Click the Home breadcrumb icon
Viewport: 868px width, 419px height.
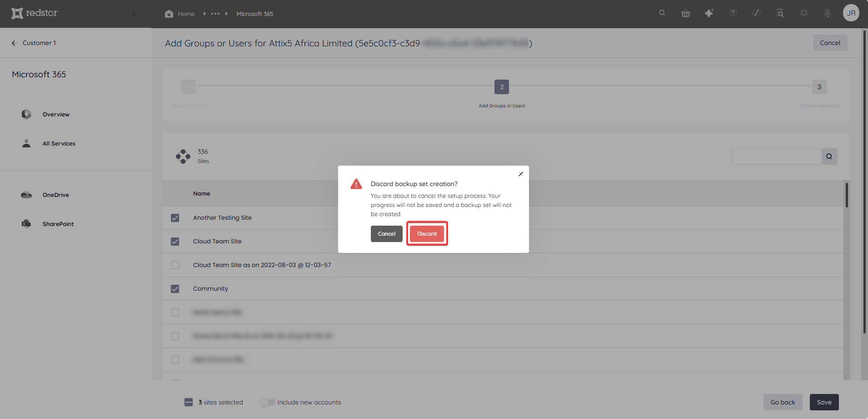coord(169,14)
